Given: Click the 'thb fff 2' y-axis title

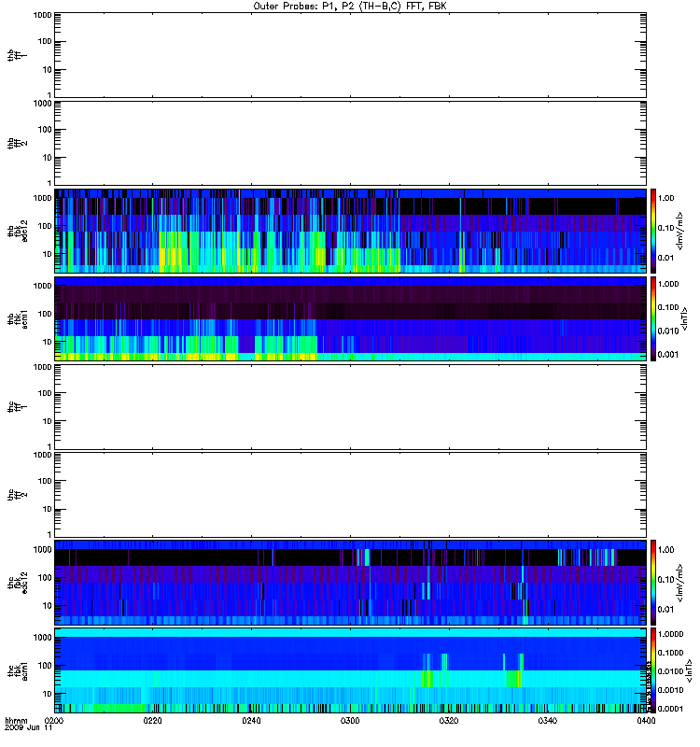Looking at the screenshot, I should 17,144.
